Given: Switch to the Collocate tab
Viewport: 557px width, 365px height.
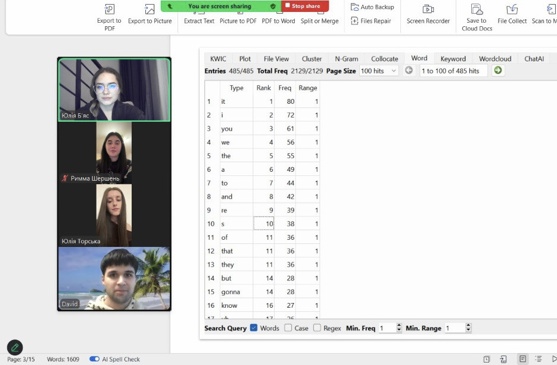Looking at the screenshot, I should (384, 59).
